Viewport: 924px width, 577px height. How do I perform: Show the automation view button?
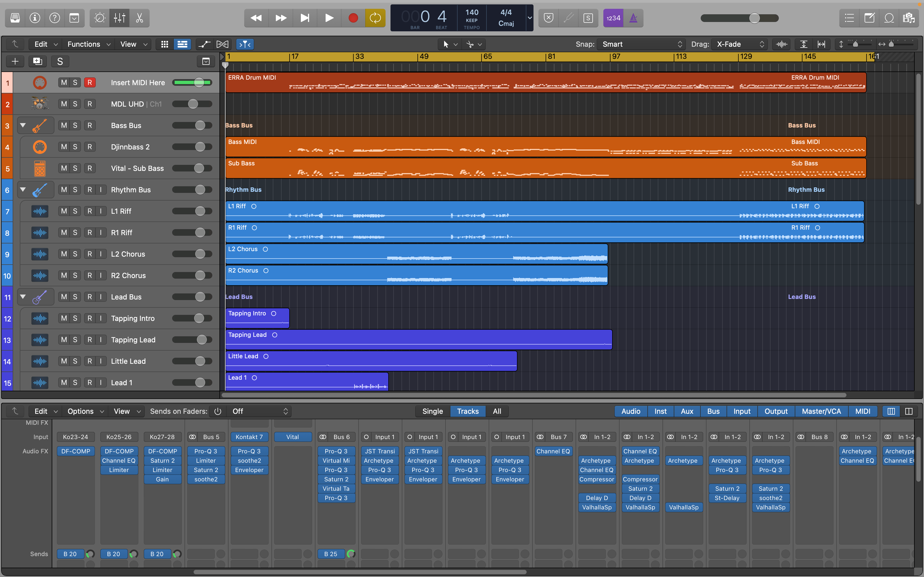pos(204,44)
